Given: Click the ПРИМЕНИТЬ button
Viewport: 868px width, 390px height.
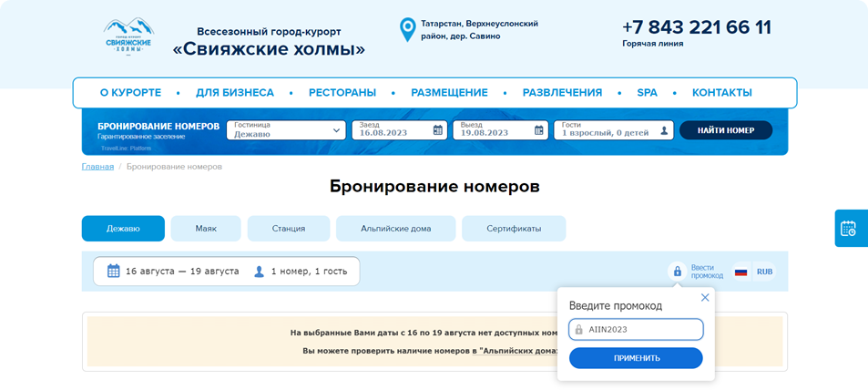Looking at the screenshot, I should click(x=636, y=358).
